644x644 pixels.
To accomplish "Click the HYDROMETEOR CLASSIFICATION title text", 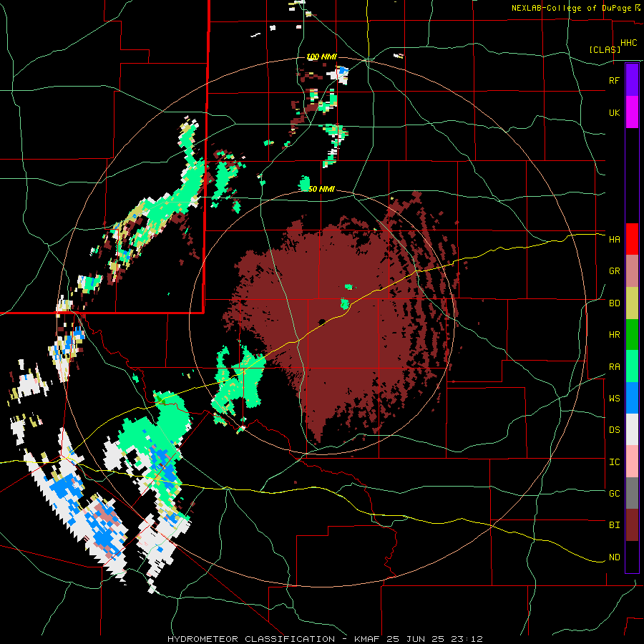I will 251,639.
